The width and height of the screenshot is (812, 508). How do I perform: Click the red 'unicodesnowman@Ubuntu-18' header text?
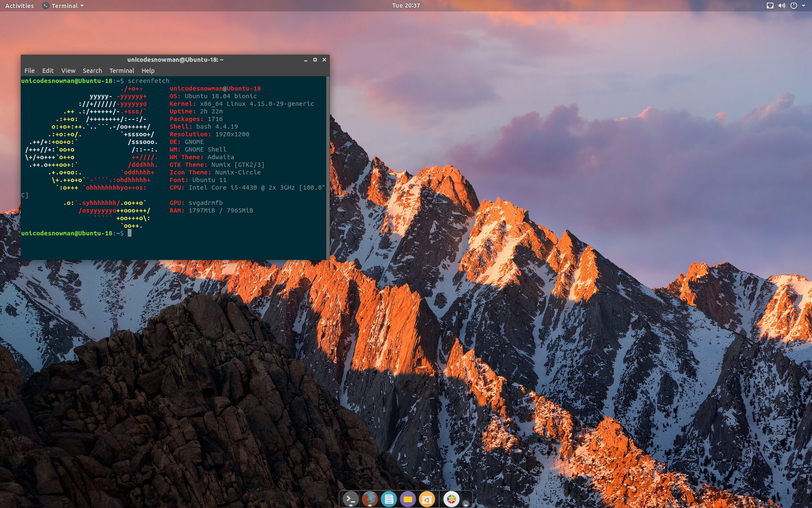coord(215,88)
